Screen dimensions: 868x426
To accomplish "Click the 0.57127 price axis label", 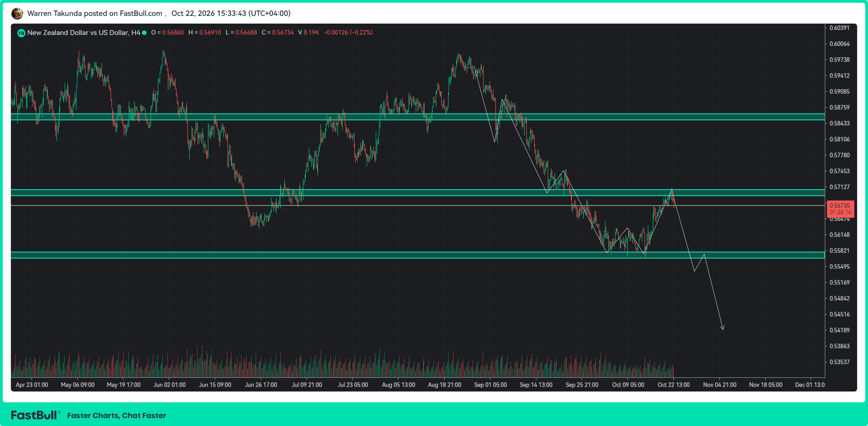I will [x=839, y=187].
